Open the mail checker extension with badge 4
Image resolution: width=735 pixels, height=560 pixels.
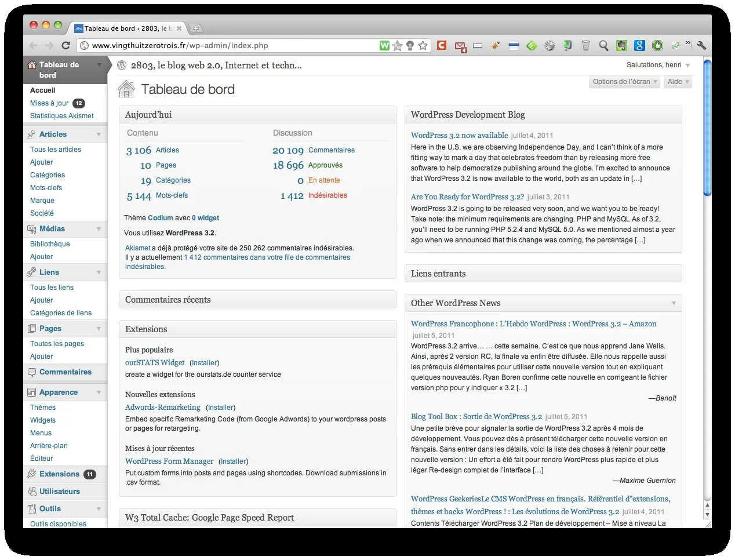(460, 46)
